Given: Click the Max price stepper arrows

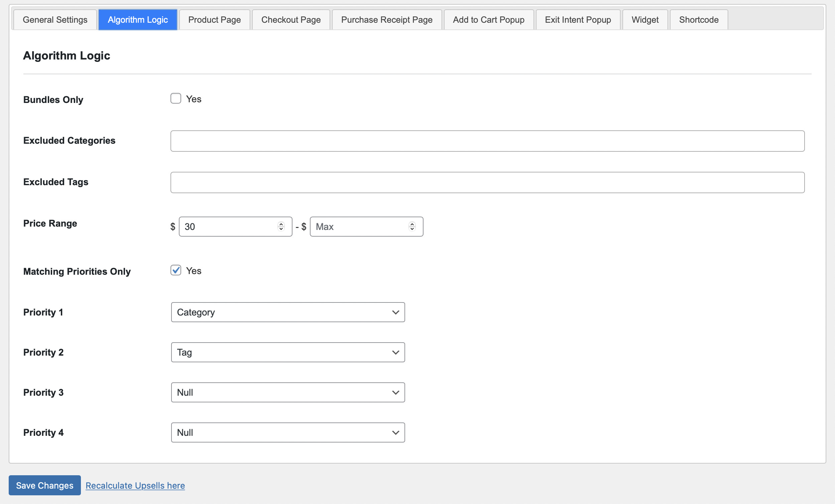Looking at the screenshot, I should click(x=412, y=226).
